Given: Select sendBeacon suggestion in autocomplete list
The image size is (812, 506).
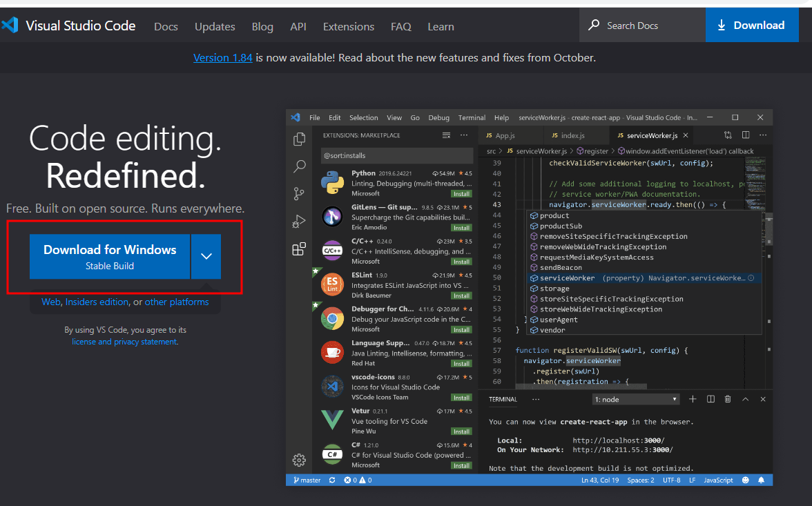Looking at the screenshot, I should point(645,268).
